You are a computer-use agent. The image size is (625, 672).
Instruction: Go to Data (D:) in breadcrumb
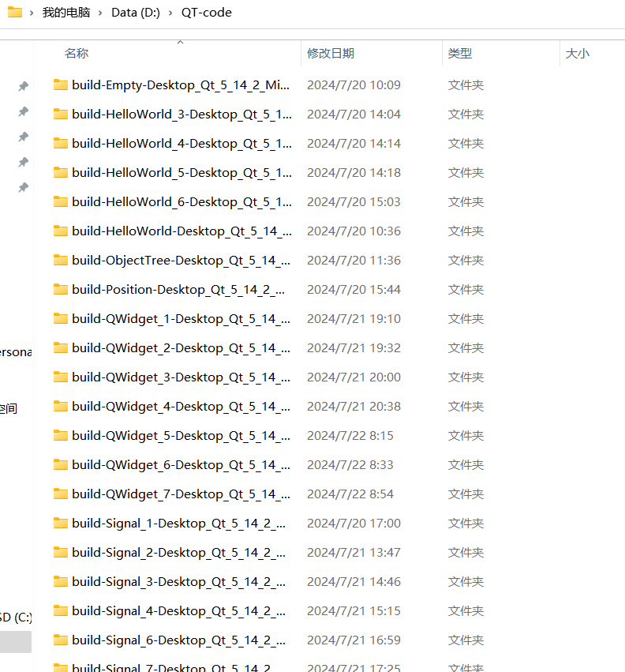tap(136, 13)
